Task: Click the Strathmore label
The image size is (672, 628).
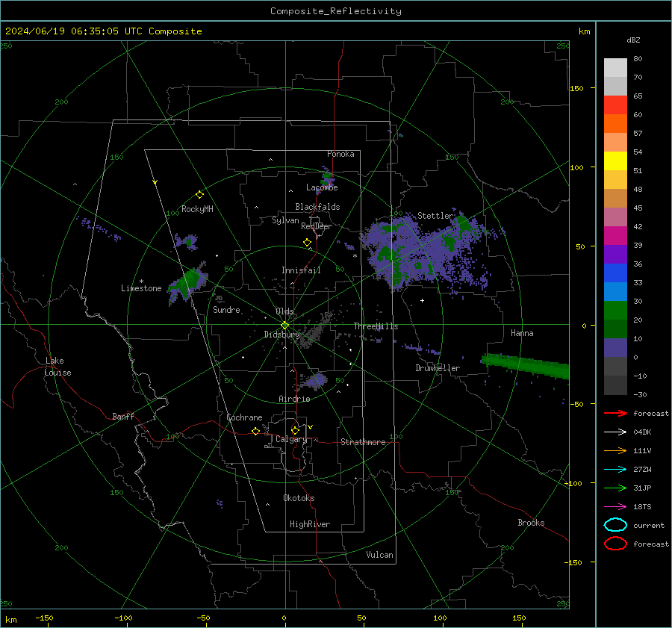Action: 363,442
